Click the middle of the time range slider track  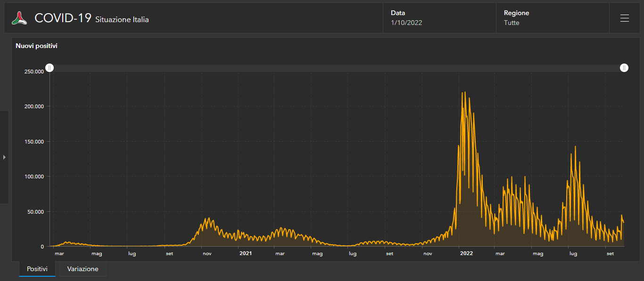337,68
